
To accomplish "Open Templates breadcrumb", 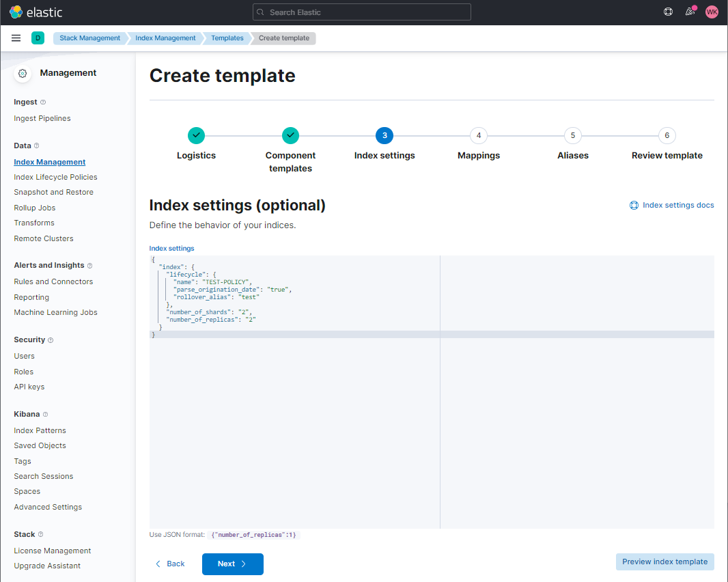I will (227, 38).
